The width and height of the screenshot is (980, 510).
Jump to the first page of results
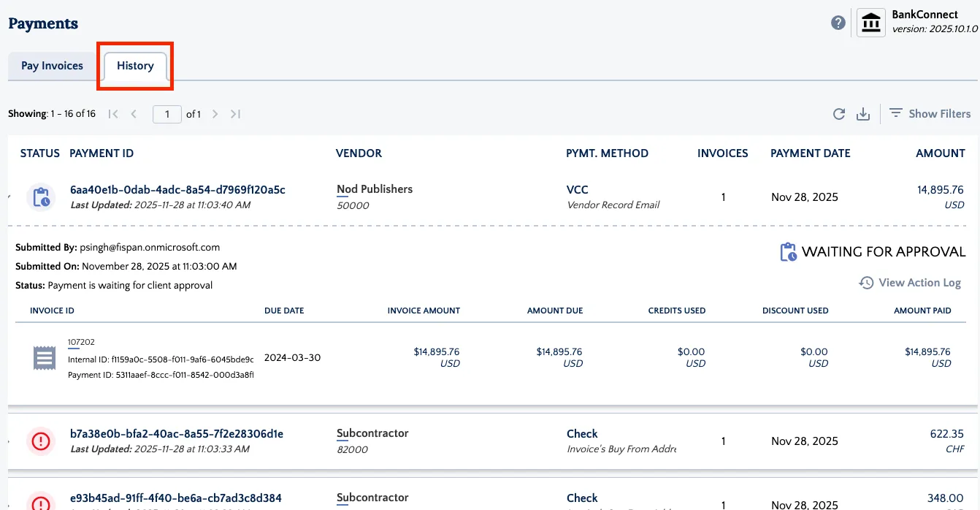tap(113, 114)
